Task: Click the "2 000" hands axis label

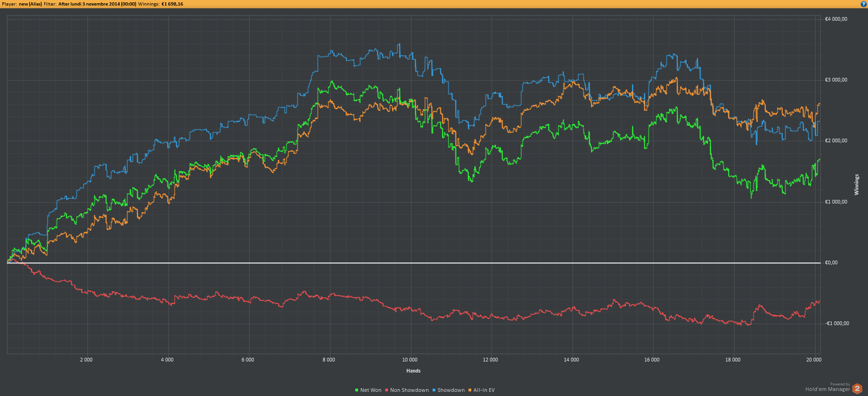Action: [86, 360]
